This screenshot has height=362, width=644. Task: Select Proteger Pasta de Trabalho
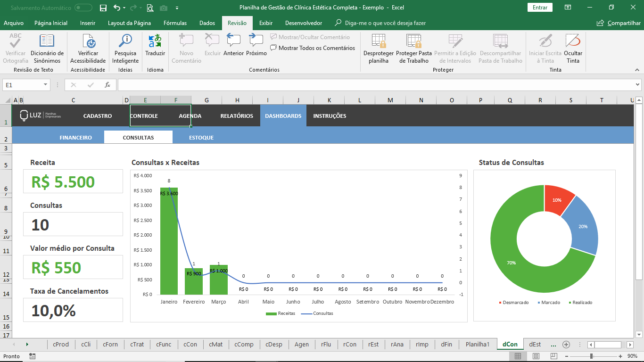click(414, 49)
